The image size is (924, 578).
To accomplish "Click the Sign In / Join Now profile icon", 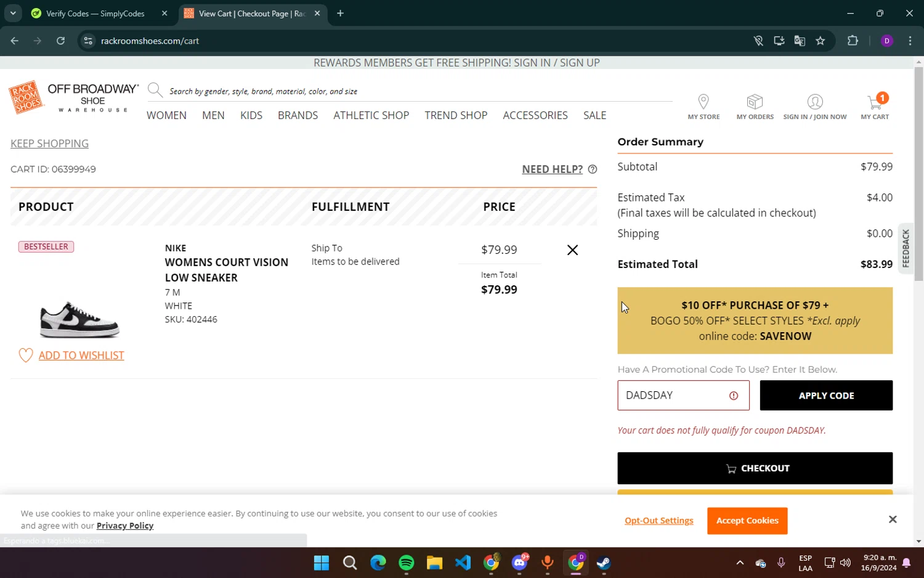I will (814, 101).
